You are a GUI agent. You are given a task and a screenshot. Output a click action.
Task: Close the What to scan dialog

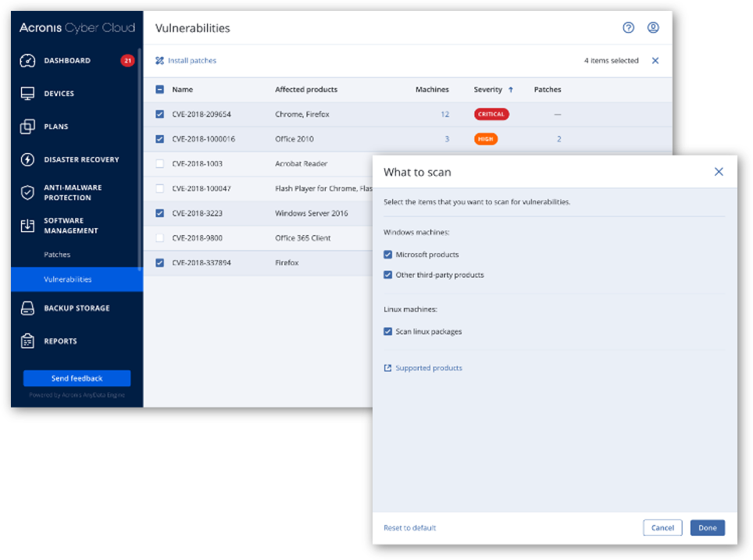(719, 172)
